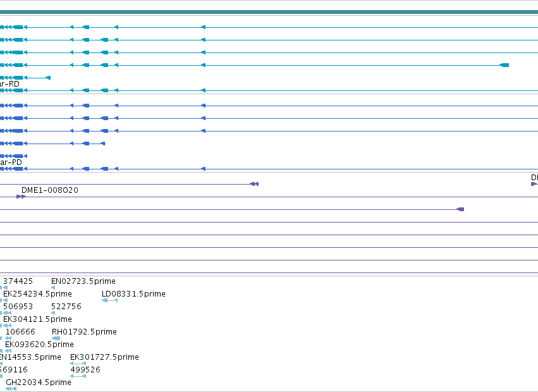This screenshot has width=538, height=392.
Task: Click the 106666 feature label
Action: point(20,332)
